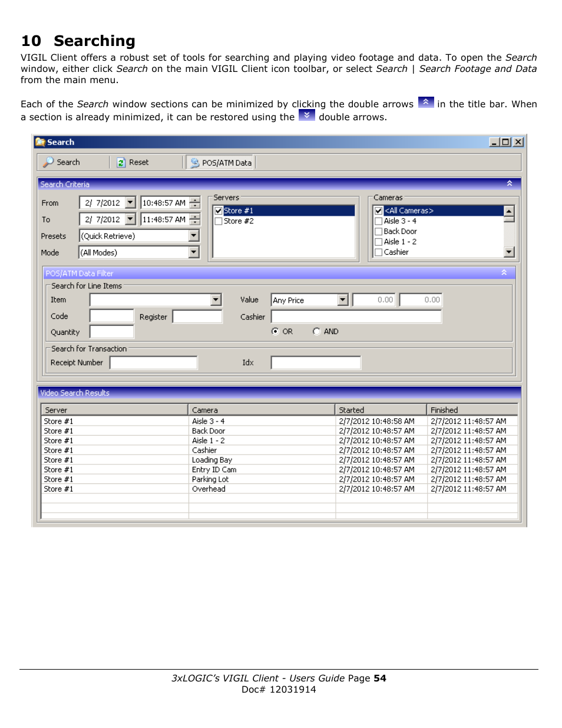Click the Register input field
This screenshot has height=728, width=562.
click(197, 316)
